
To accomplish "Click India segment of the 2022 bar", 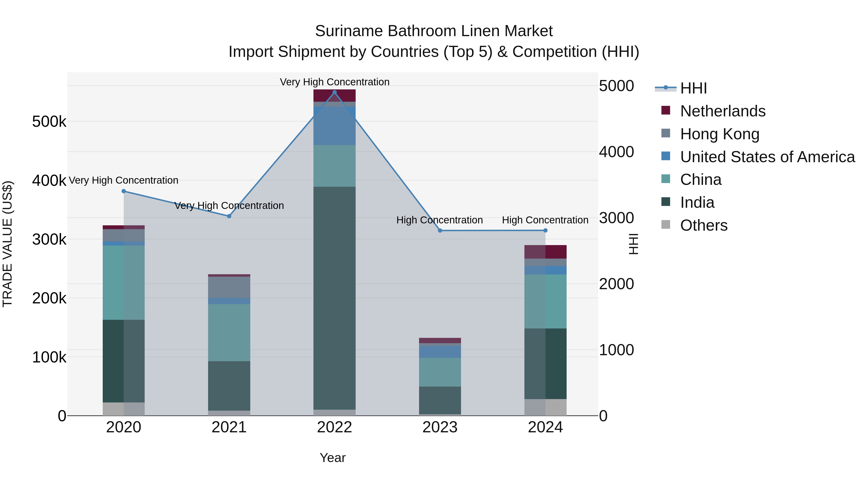I will click(x=335, y=298).
